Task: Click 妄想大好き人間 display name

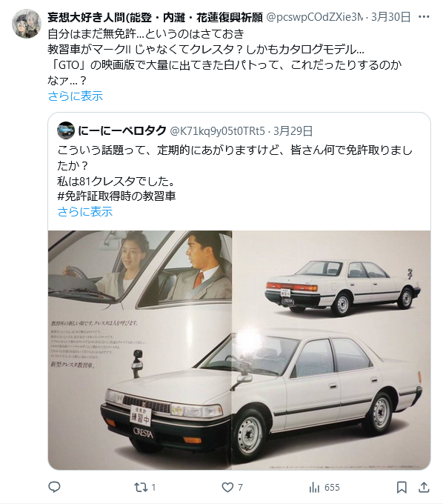Action: click(x=155, y=17)
